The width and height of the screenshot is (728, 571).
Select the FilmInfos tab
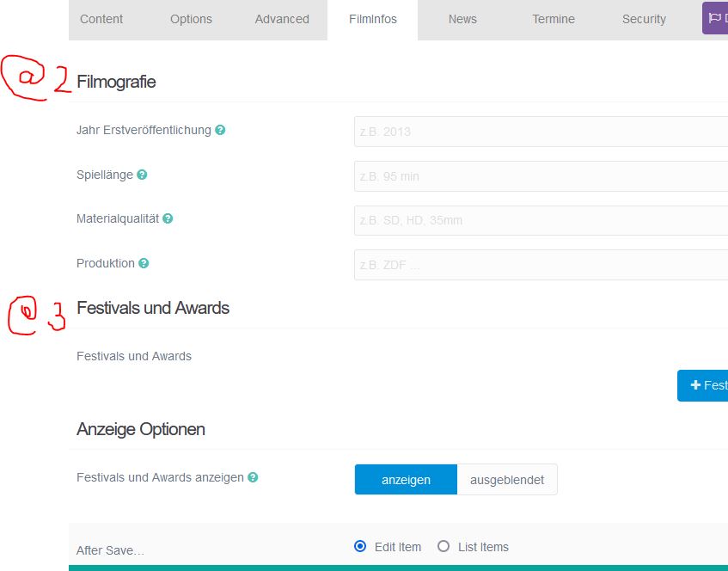point(373,19)
